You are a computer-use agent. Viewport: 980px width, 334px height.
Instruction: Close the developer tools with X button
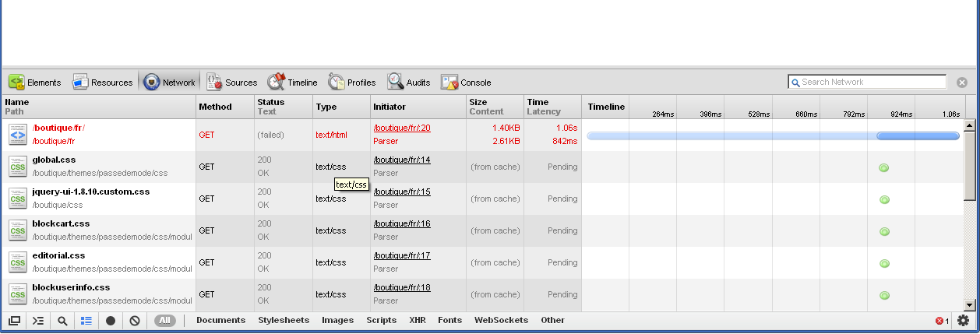(962, 82)
